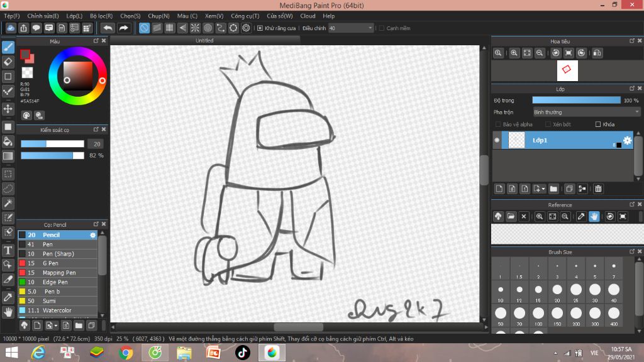Adjust the brush size slider

53,144
